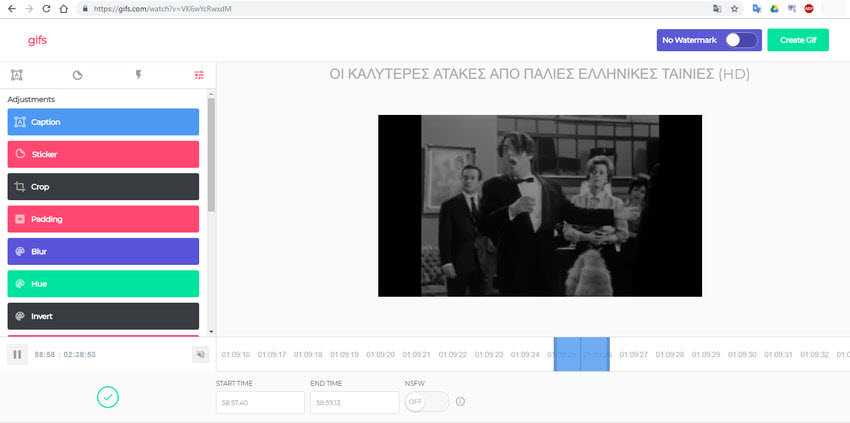The image size is (850, 423).
Task: Click the video preview frame
Action: [x=540, y=206]
